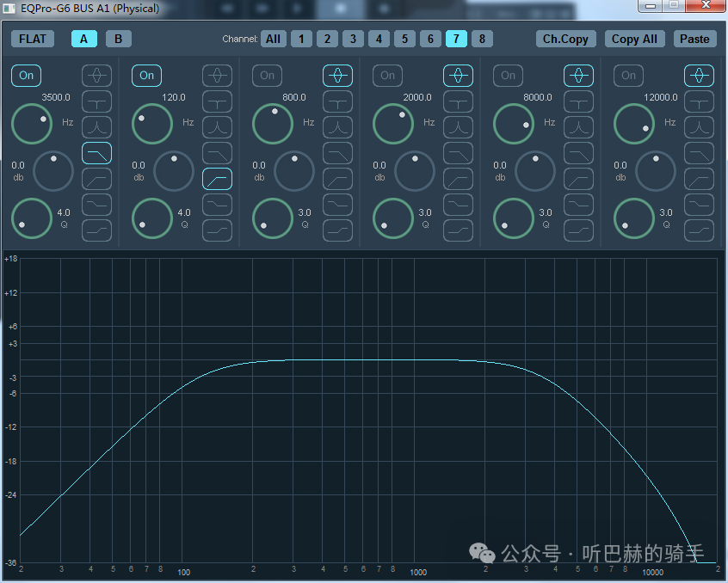
Task: Pick peaking bell filter on the 3500 Hz band
Action: (x=96, y=76)
